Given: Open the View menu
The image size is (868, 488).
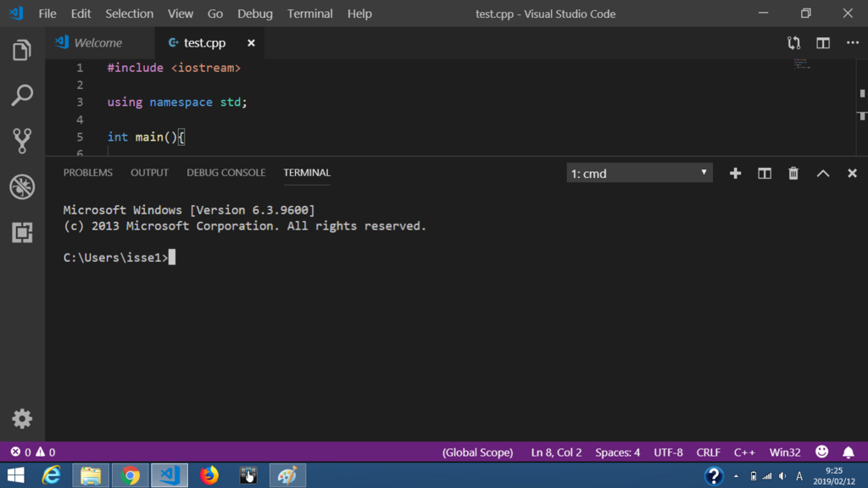Looking at the screenshot, I should coord(181,14).
